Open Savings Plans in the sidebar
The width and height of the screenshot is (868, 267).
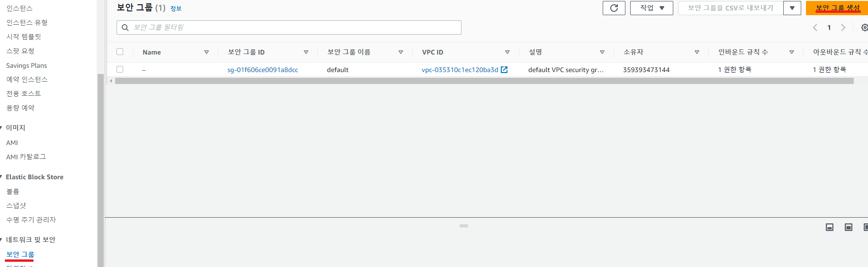click(x=27, y=65)
